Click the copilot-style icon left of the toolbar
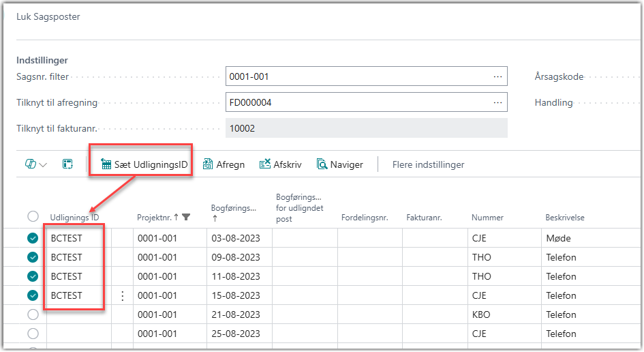Viewport: 644px width, 352px height. (x=31, y=164)
